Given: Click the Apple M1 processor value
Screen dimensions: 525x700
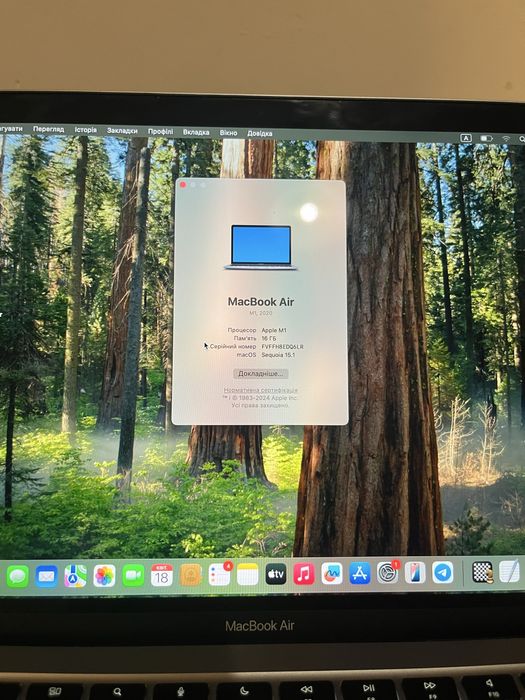Looking at the screenshot, I should (274, 330).
